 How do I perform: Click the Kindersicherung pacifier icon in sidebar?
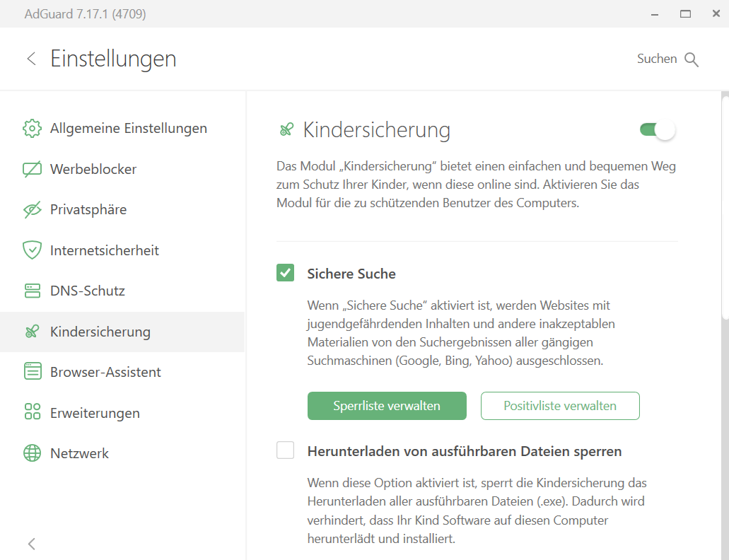tap(32, 332)
